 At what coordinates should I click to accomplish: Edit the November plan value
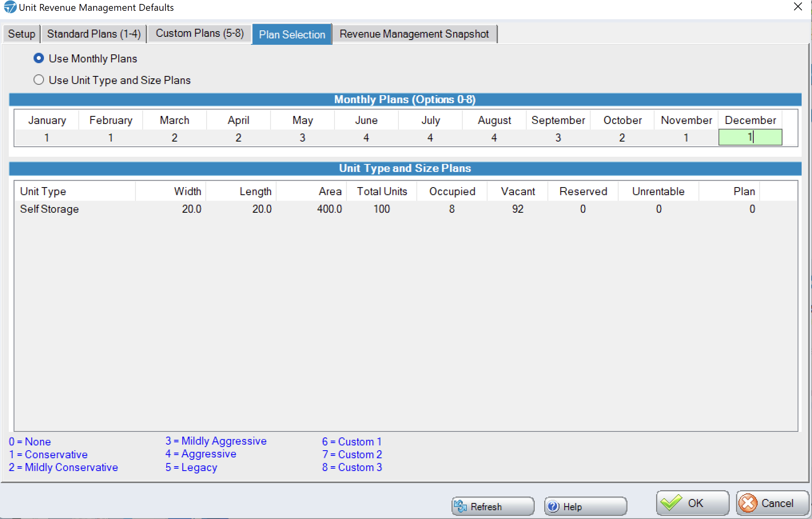(686, 138)
